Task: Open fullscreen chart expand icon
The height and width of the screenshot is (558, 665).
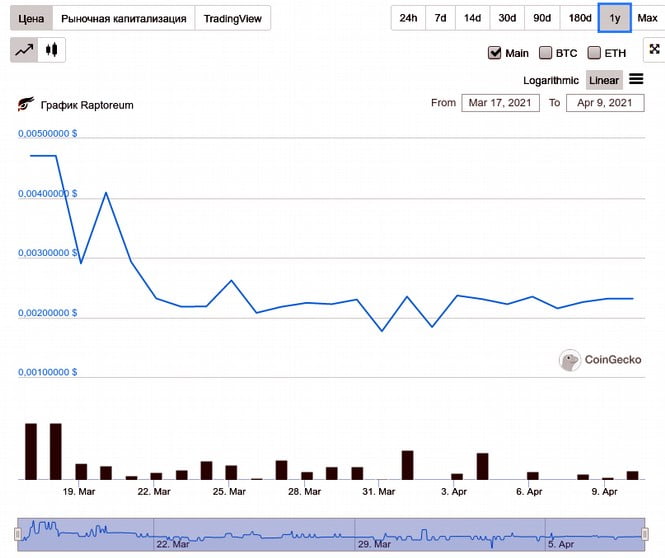Action: tap(654, 50)
